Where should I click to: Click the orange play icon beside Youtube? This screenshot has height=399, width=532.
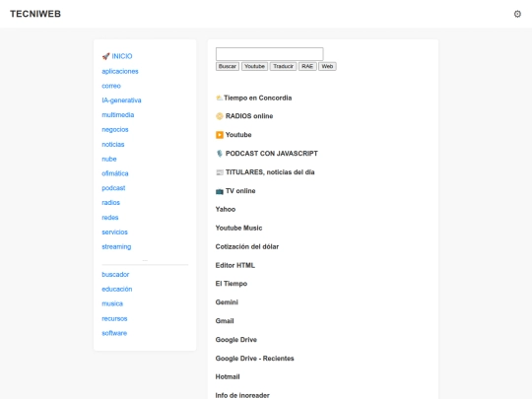(x=220, y=135)
